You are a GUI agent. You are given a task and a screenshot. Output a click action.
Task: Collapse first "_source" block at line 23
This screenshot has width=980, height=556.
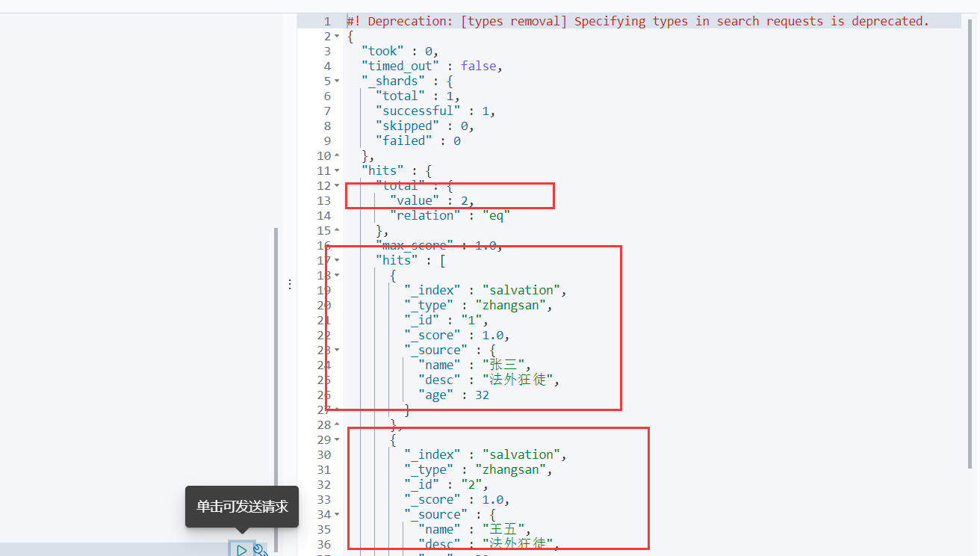point(337,350)
